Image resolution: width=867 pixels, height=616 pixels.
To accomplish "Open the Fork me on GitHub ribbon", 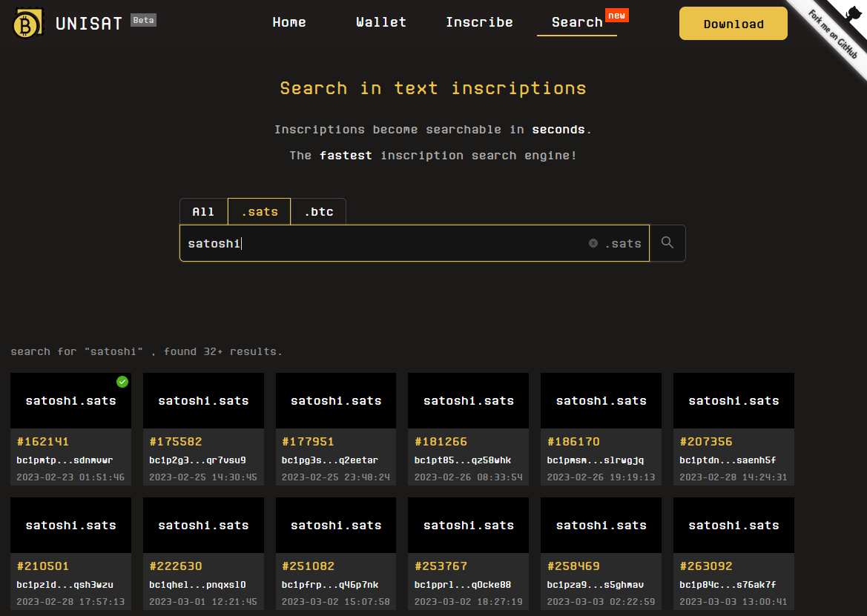I will 835,33.
